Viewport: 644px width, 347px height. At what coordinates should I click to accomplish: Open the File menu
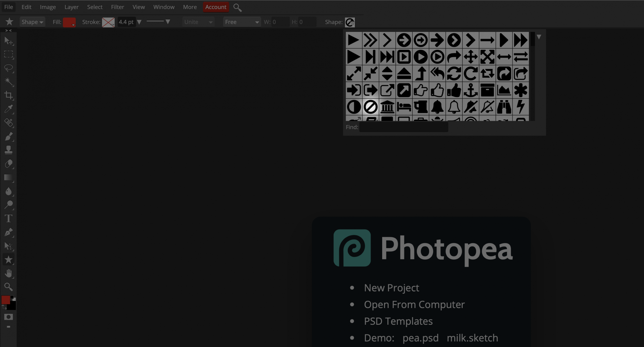[x=9, y=7]
